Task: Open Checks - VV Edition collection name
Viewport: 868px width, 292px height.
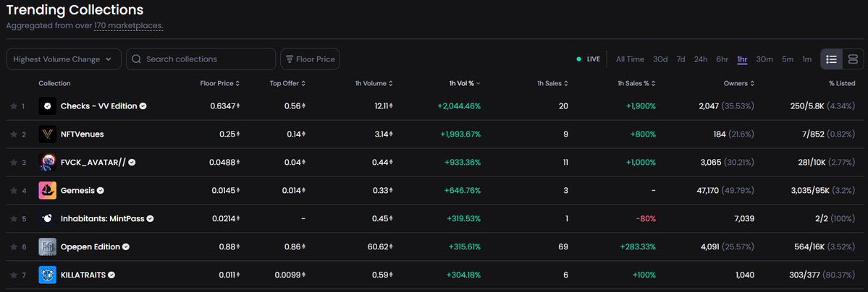Action: 98,106
